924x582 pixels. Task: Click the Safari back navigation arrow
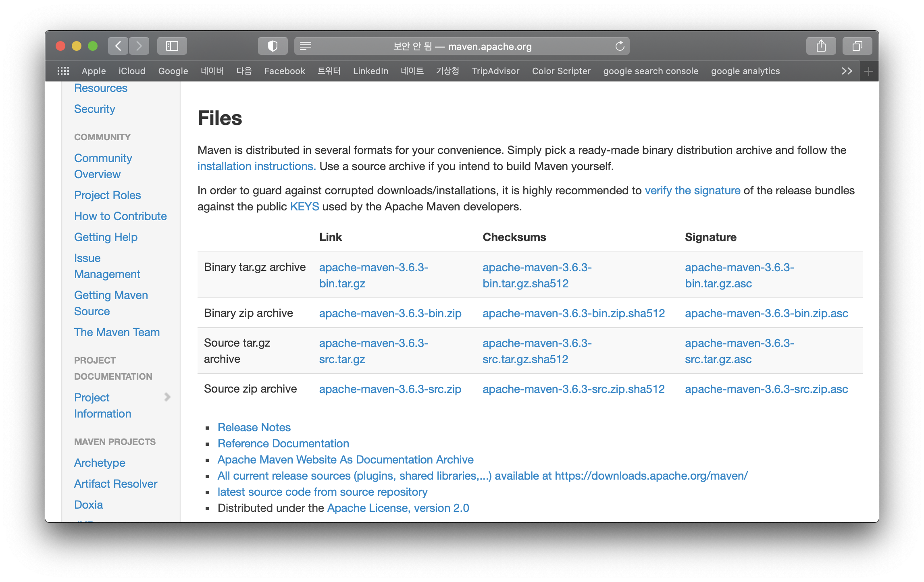tap(118, 46)
